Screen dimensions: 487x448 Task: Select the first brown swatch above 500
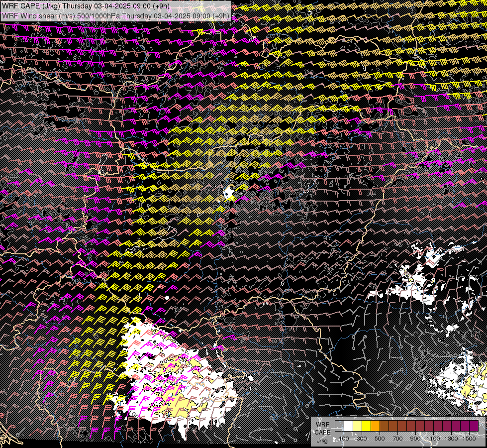(384, 426)
